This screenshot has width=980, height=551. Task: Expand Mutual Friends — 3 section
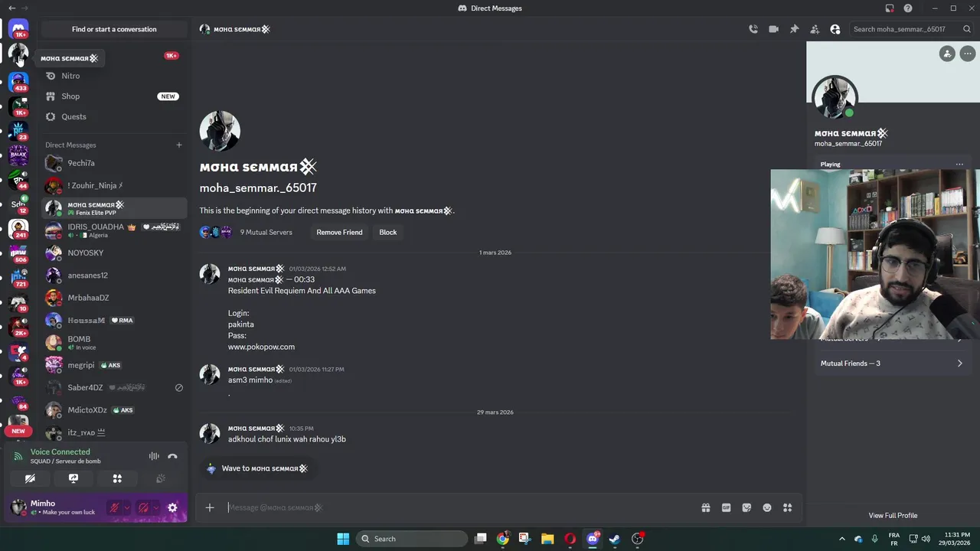pyautogui.click(x=892, y=364)
